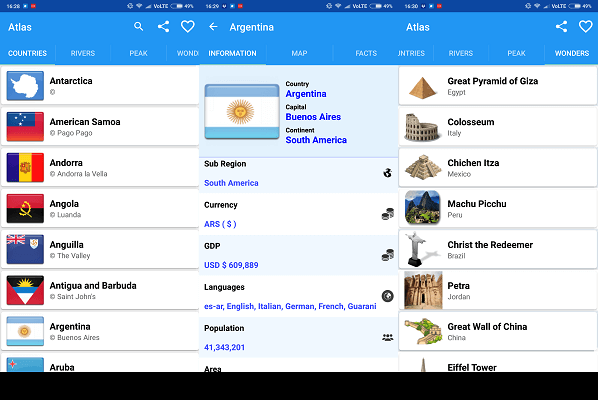Tap the American Samoa flag icon
The image size is (600, 401).
coord(25,127)
